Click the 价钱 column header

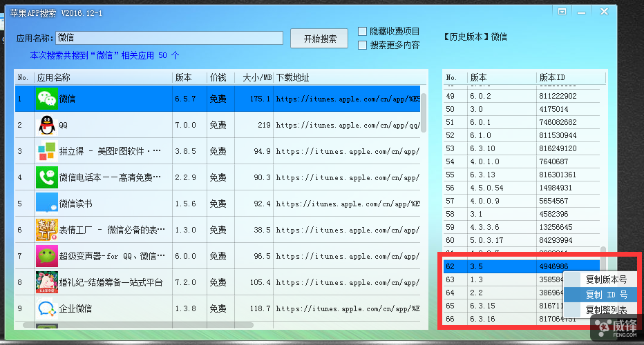pos(220,77)
